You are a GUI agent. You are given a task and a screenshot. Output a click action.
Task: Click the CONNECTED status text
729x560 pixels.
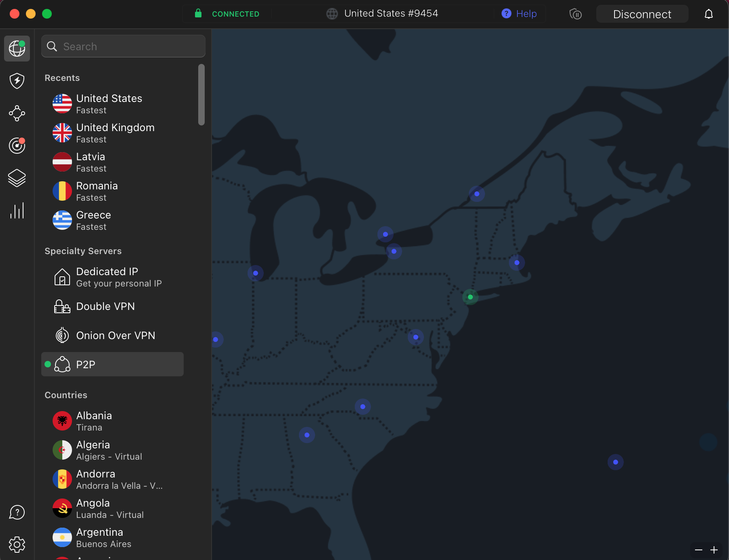coord(235,14)
